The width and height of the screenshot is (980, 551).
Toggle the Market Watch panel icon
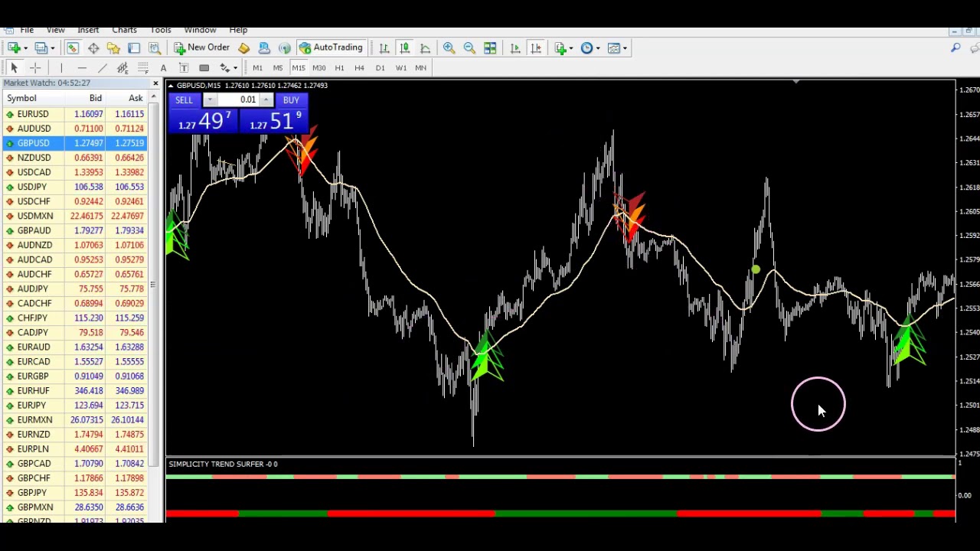tap(72, 48)
